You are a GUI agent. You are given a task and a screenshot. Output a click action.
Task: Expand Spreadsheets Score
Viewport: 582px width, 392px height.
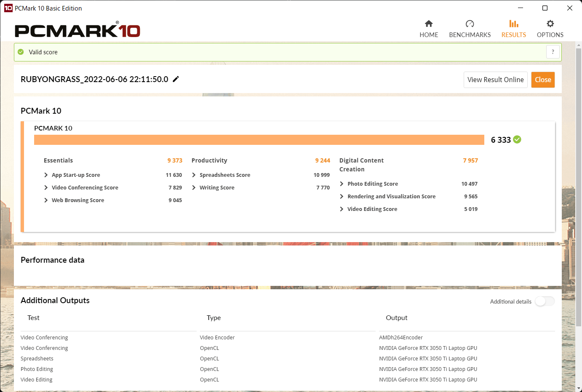pyautogui.click(x=194, y=175)
